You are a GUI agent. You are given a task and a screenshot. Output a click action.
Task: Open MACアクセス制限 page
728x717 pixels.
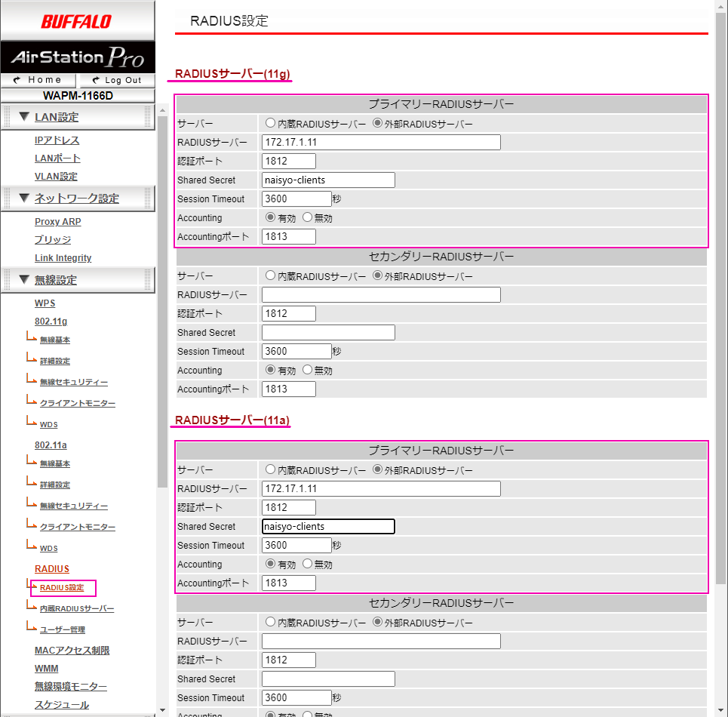click(72, 650)
